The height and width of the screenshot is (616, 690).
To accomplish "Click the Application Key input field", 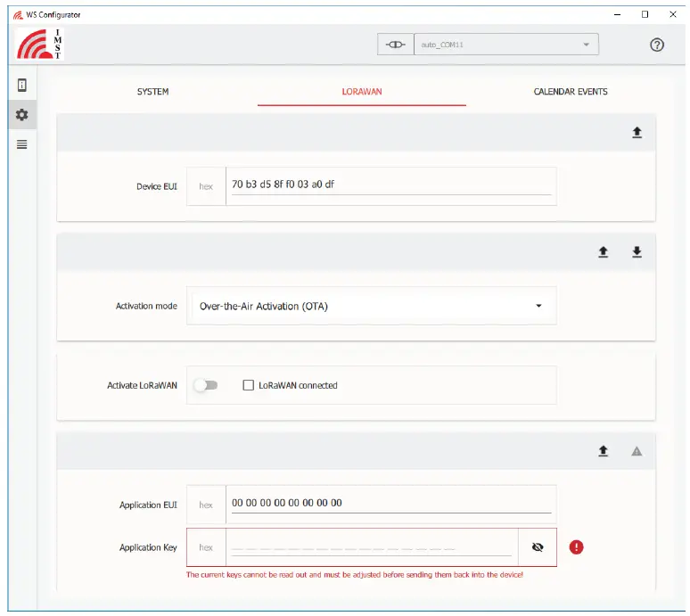I will tap(371, 547).
